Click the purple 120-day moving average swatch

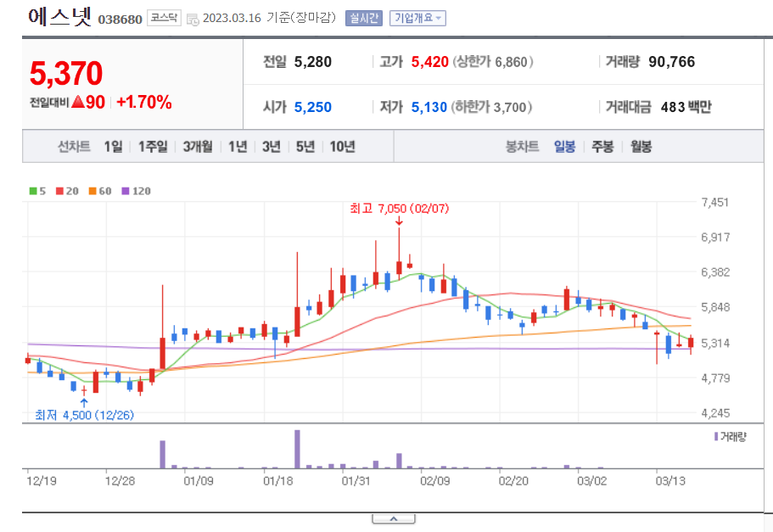126,191
